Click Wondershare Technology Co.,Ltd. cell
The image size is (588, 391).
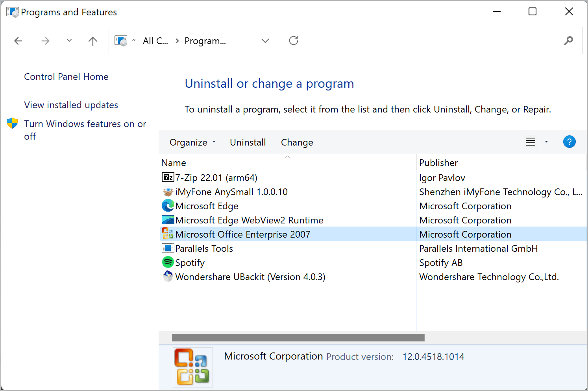(489, 277)
